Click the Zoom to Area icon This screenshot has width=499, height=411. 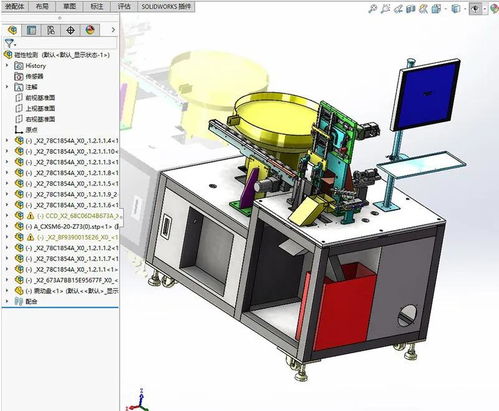[385, 9]
